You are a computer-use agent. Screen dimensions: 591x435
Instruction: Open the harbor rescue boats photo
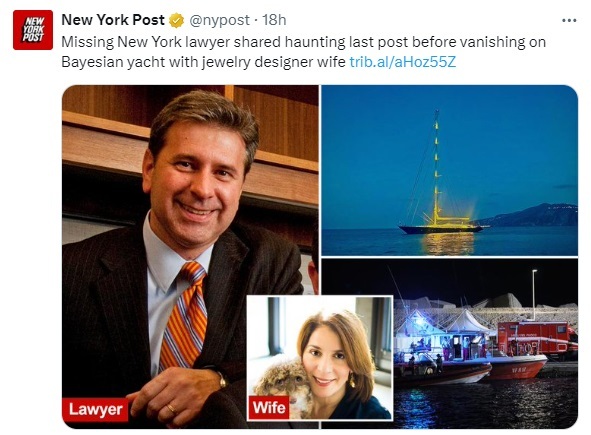pyautogui.click(x=485, y=343)
